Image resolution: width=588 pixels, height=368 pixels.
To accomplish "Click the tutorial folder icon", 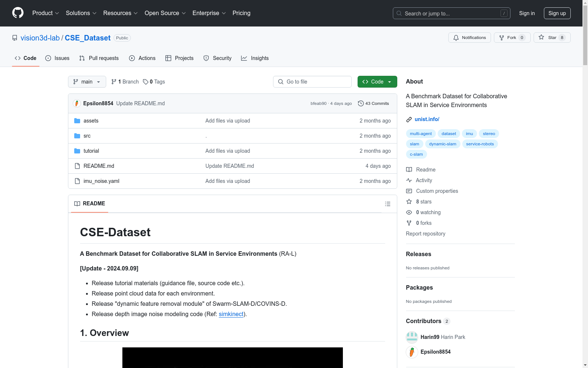I will click(x=77, y=151).
